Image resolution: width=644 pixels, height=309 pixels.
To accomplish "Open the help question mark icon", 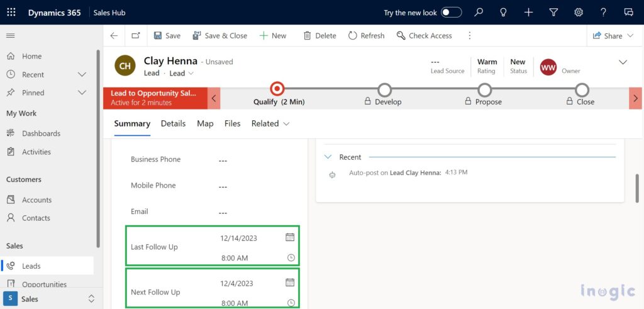I will pyautogui.click(x=603, y=13).
